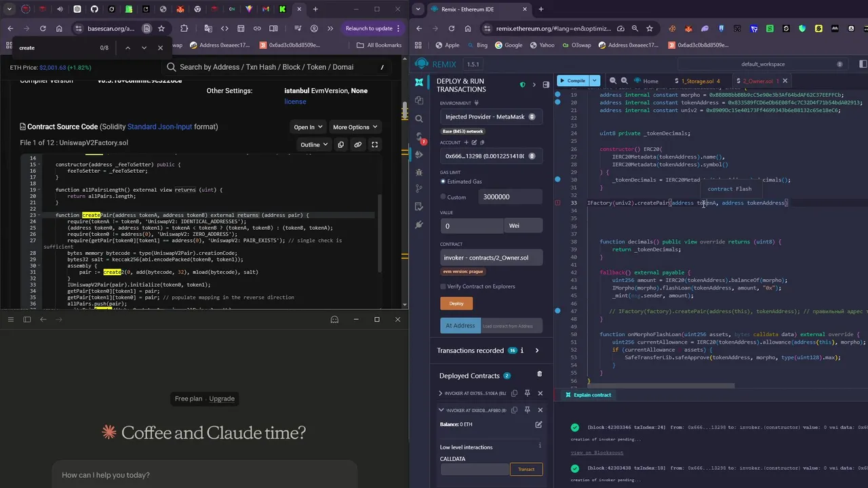Click At Address button
The image size is (868, 488).
tap(460, 325)
